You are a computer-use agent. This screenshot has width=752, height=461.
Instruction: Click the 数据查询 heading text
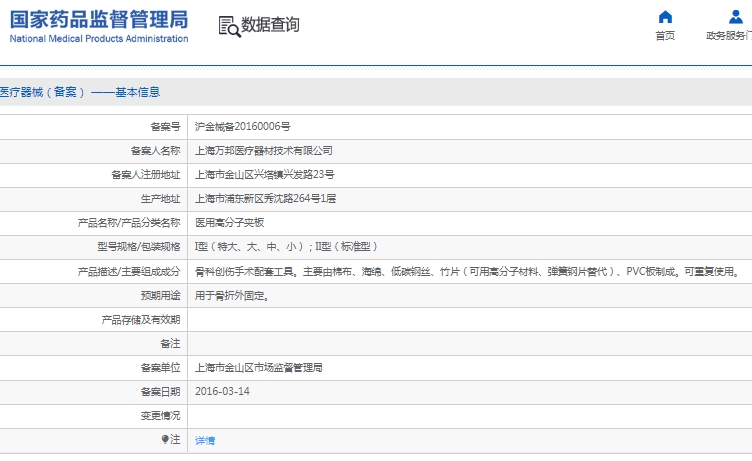(x=270, y=24)
